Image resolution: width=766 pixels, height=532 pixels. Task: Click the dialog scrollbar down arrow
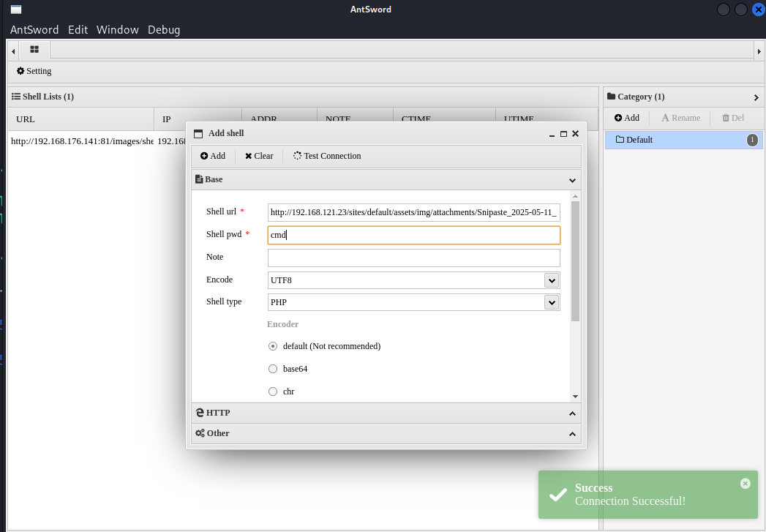[x=576, y=397]
